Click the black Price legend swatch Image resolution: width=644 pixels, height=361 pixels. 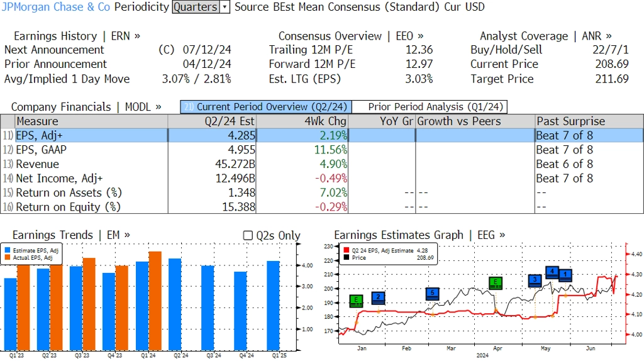tap(347, 258)
